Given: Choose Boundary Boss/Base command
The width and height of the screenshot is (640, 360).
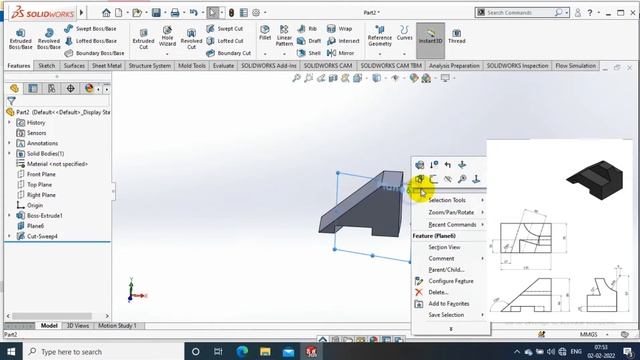Looking at the screenshot, I should pos(94,53).
